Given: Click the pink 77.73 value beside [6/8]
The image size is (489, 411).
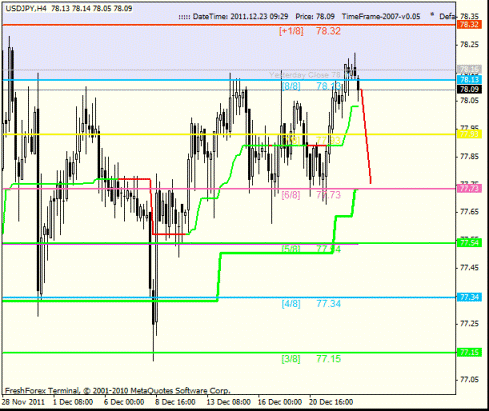Looking at the screenshot, I should 328,195.
